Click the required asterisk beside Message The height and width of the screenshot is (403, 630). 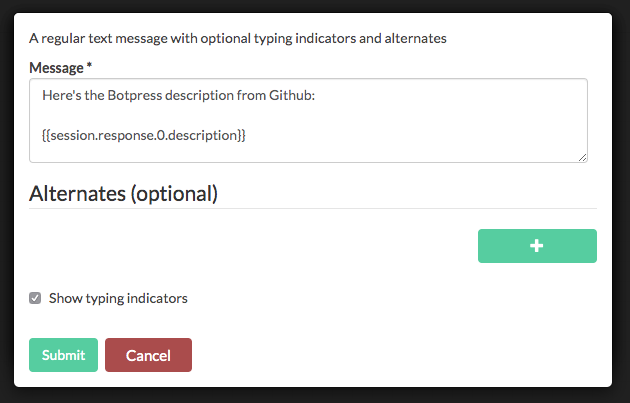tap(89, 66)
